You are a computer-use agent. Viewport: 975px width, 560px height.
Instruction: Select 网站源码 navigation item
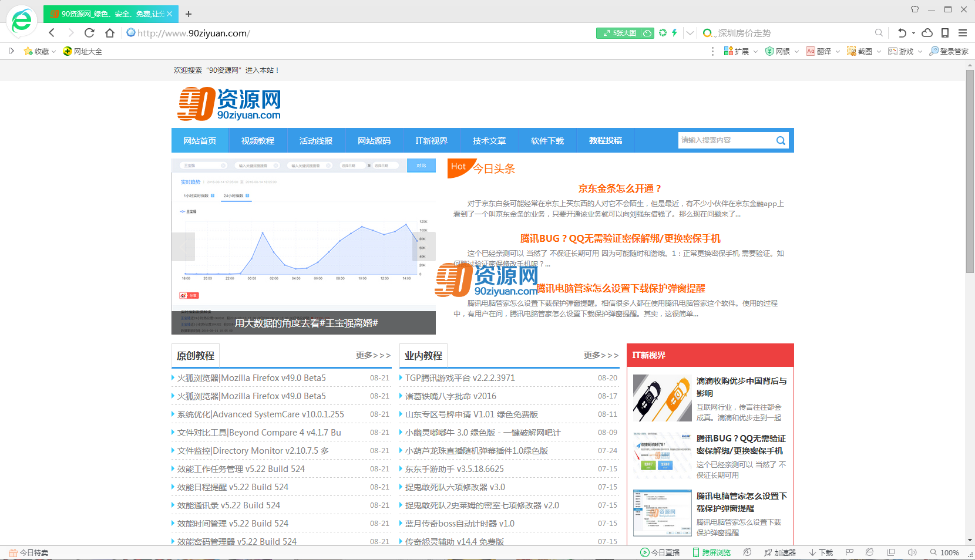click(x=374, y=141)
